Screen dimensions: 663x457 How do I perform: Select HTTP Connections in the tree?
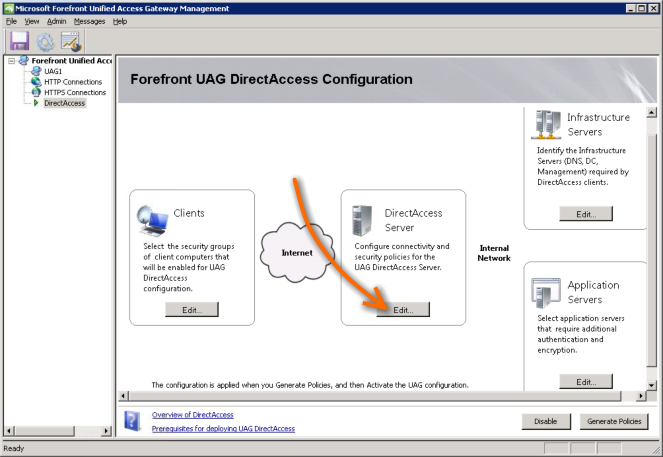[x=73, y=82]
